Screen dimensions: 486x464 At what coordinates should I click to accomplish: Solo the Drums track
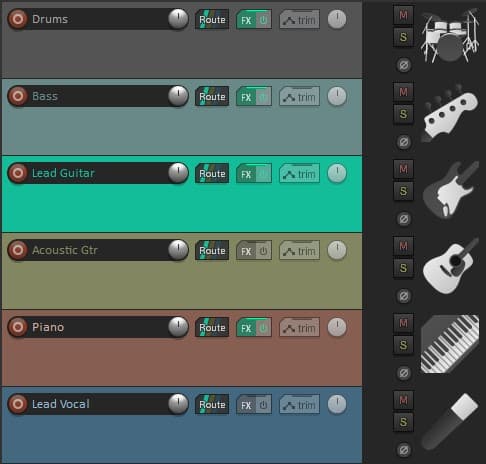403,37
